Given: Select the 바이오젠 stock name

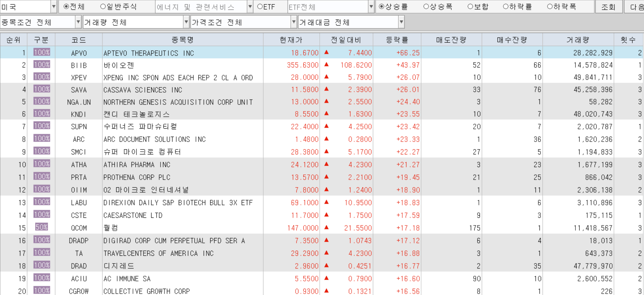Looking at the screenshot, I should (119, 65).
